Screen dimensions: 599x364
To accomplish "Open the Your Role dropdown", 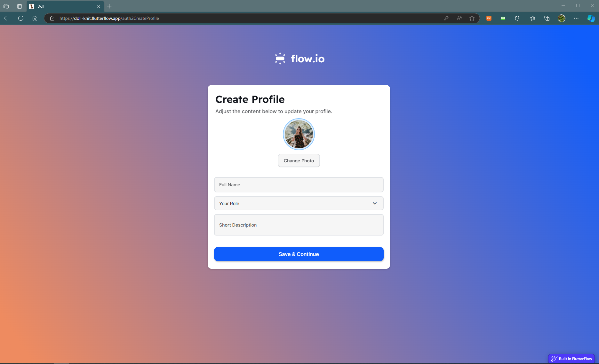I will (x=299, y=203).
